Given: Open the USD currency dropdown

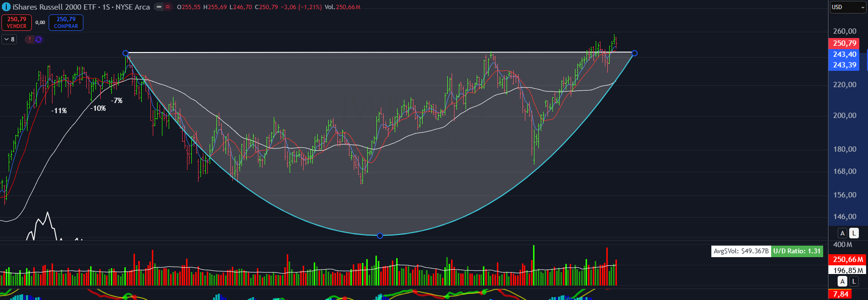Looking at the screenshot, I should click(848, 7).
